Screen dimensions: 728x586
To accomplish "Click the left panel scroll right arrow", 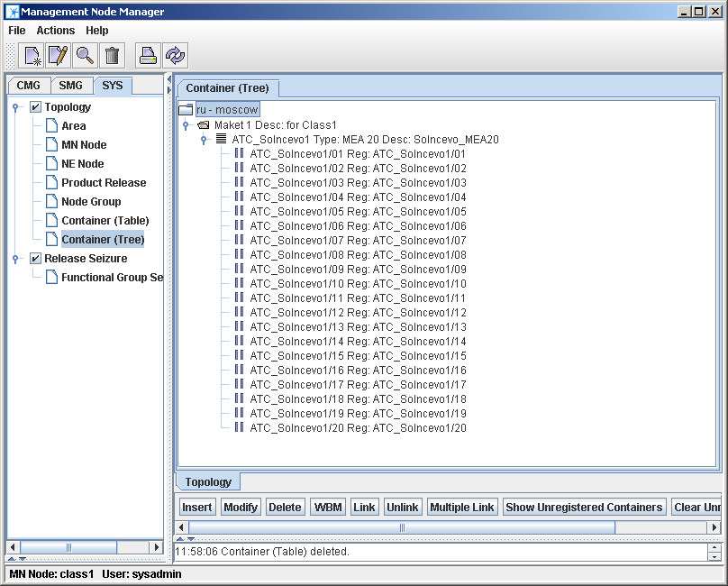I will tap(157, 547).
